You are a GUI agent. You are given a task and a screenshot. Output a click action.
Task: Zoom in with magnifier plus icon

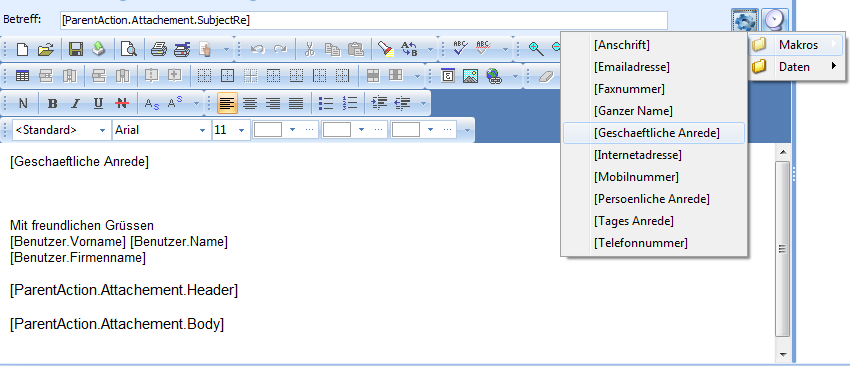536,49
